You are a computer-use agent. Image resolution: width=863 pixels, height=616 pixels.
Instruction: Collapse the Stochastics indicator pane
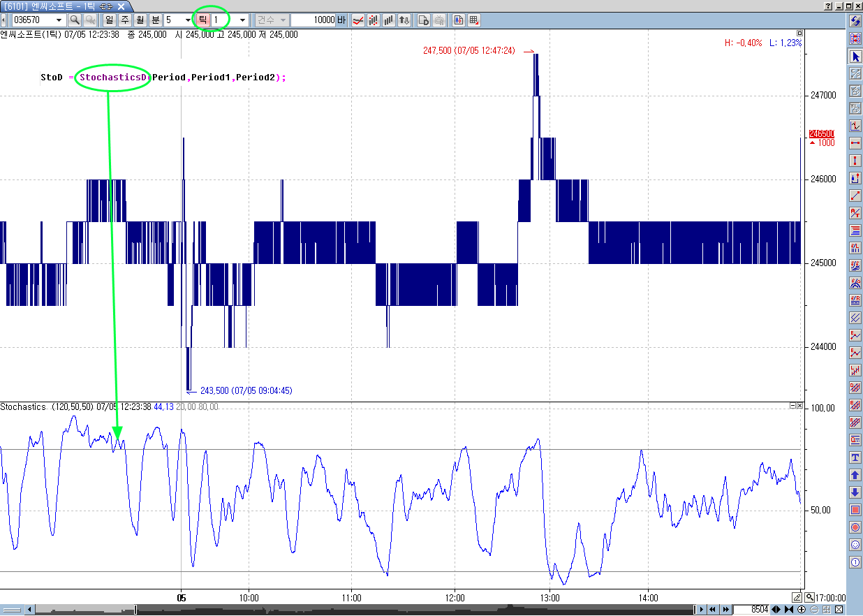click(792, 405)
